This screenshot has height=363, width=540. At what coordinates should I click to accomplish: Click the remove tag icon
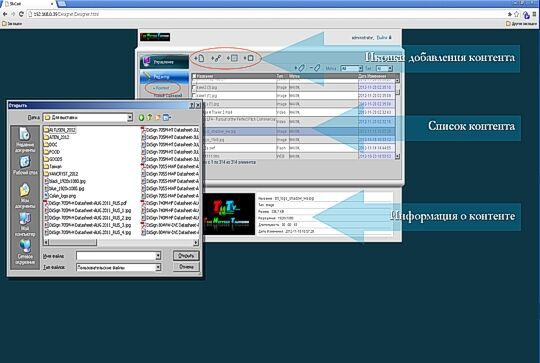tap(315, 68)
